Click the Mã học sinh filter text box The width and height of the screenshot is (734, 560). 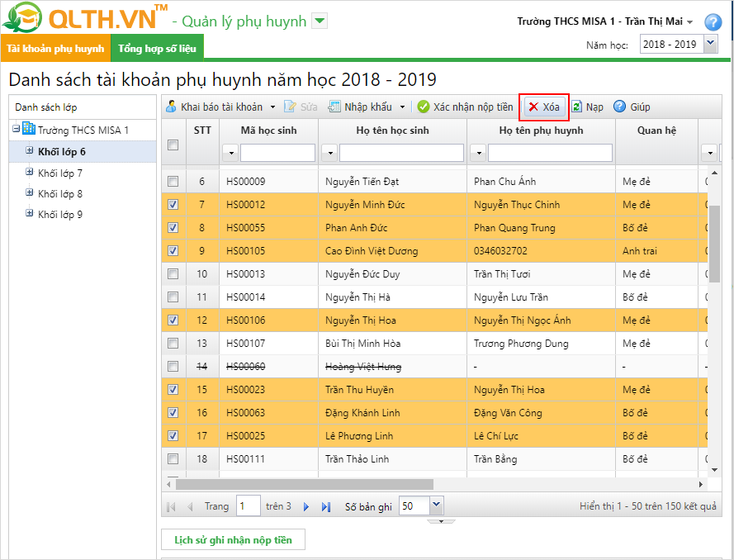(277, 153)
